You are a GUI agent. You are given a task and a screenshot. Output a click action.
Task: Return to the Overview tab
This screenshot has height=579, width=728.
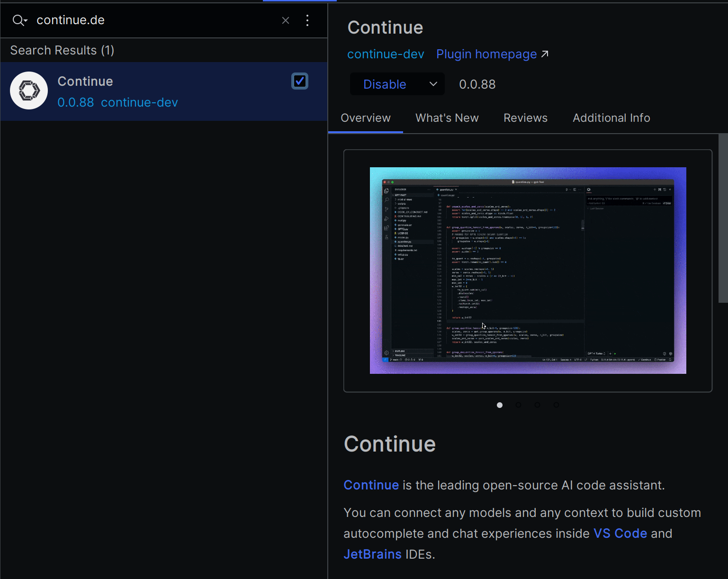pos(365,118)
